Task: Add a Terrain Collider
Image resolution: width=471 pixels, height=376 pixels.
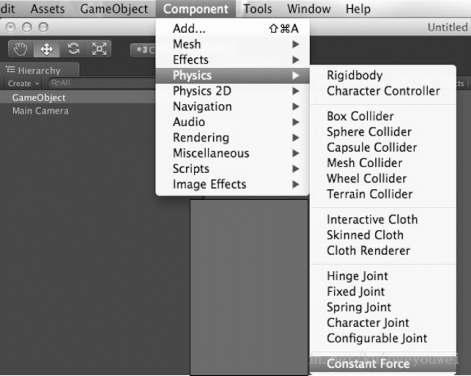Action: click(x=383, y=194)
